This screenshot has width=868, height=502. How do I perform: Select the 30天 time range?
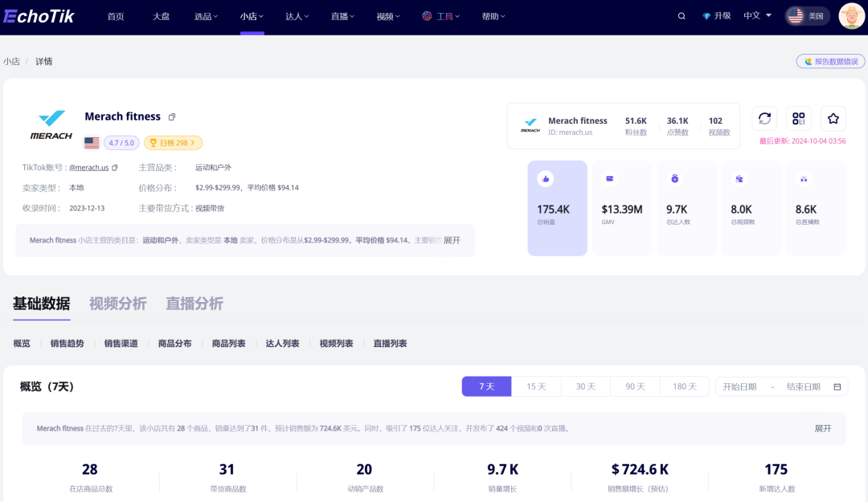tap(586, 386)
